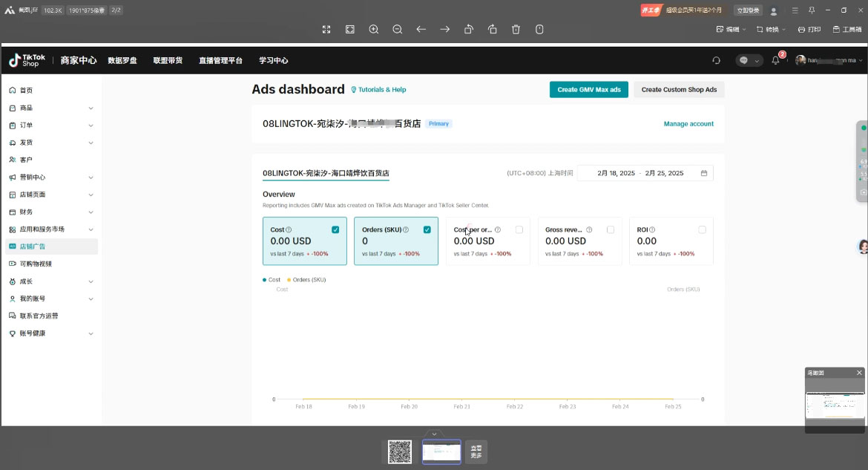Enable the ROI metric checkbox

pyautogui.click(x=702, y=229)
